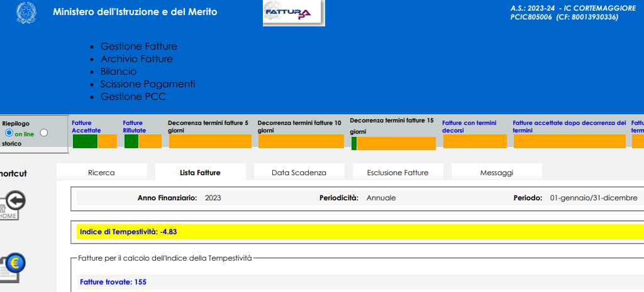Open the Esclusione Fatture tab
Image resolution: width=644 pixels, height=292 pixels.
pos(397,173)
